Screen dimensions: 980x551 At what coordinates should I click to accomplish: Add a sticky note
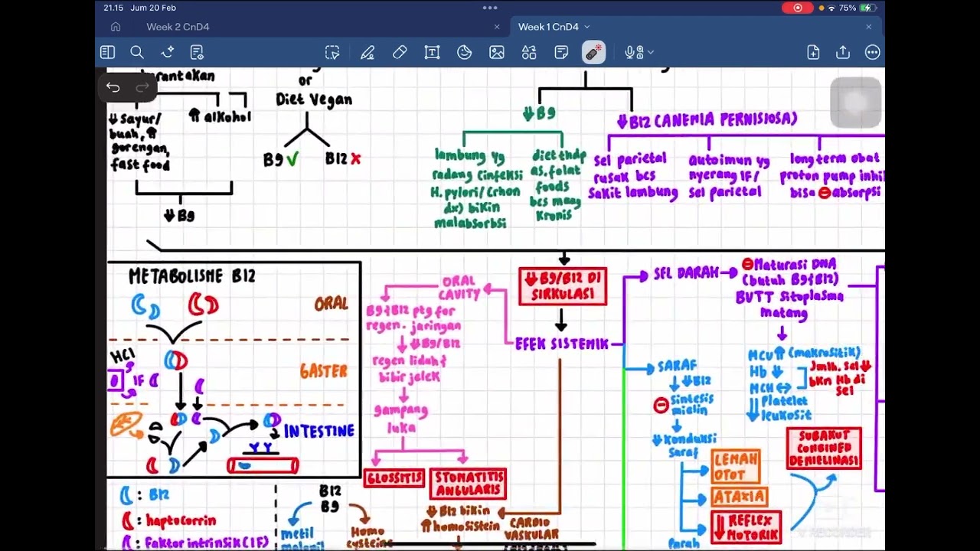click(x=561, y=52)
